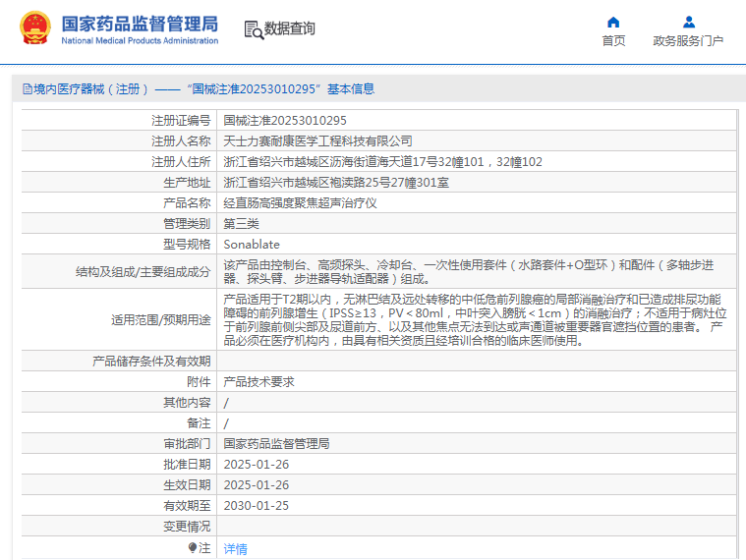Click the 注册证编号 row label
This screenshot has width=746, height=560.
click(x=181, y=121)
